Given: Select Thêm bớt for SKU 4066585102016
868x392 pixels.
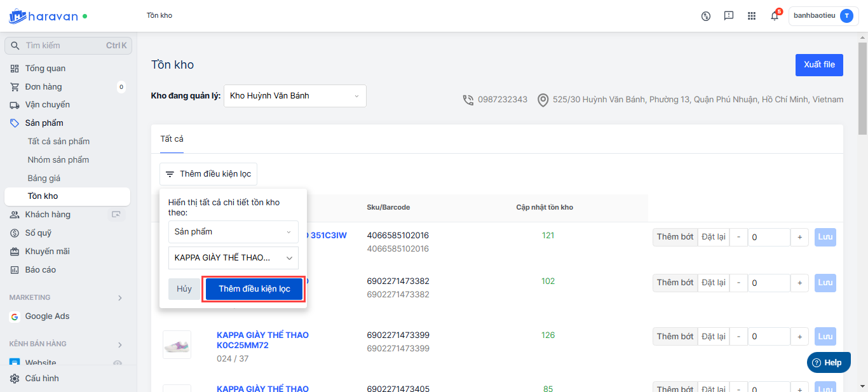Looking at the screenshot, I should (x=675, y=237).
